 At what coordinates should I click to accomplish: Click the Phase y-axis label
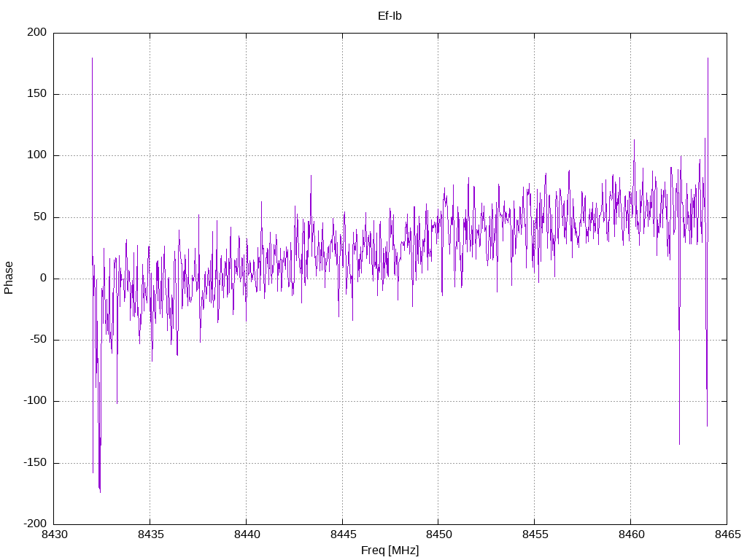[9, 278]
